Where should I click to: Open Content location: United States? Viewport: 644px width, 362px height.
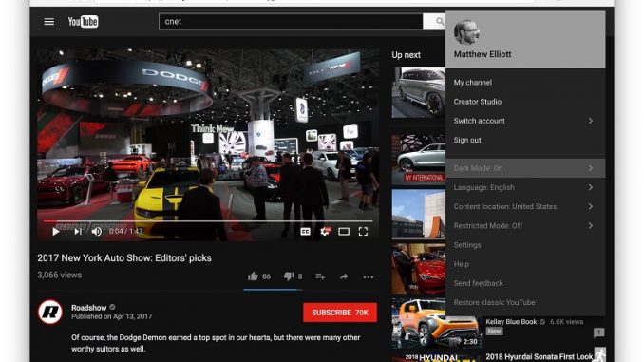[525, 207]
